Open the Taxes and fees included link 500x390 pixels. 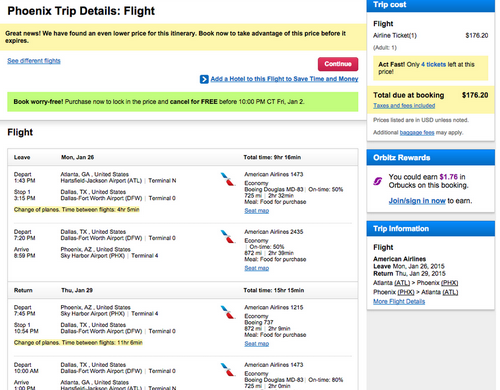404,106
